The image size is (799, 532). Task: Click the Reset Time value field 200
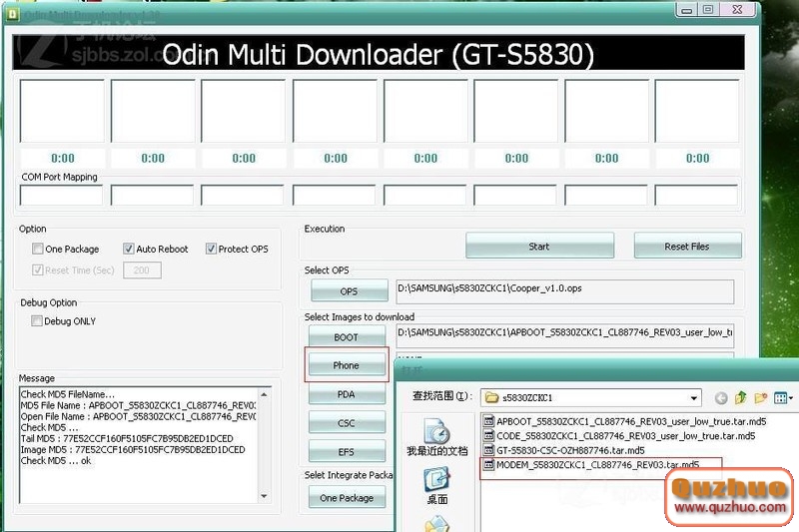point(142,270)
